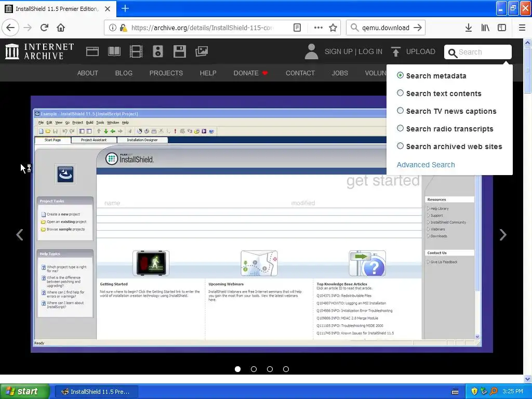Click the Windows start button
The width and height of the screenshot is (532, 399).
25,391
